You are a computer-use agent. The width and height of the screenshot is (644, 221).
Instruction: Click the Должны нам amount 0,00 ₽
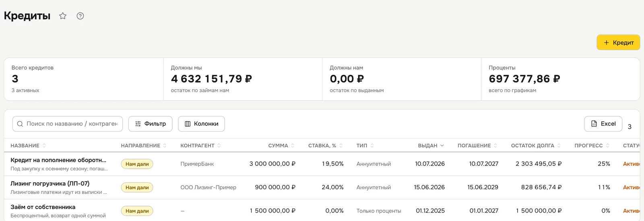point(347,79)
